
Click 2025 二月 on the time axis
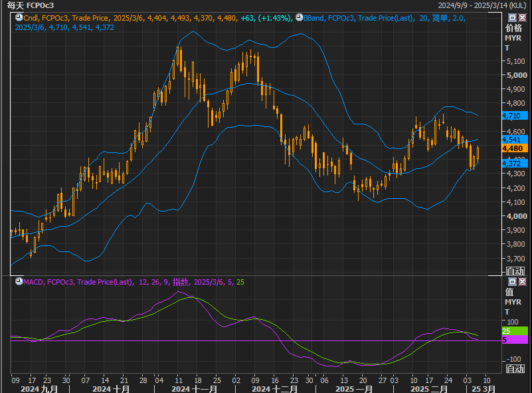pyautogui.click(x=430, y=388)
